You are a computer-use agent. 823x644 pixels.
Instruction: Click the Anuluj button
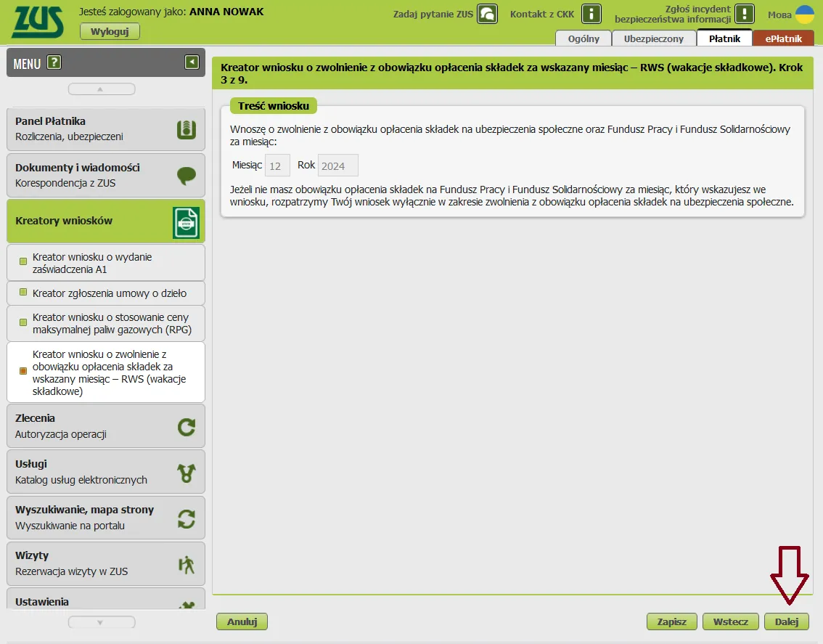coord(242,621)
